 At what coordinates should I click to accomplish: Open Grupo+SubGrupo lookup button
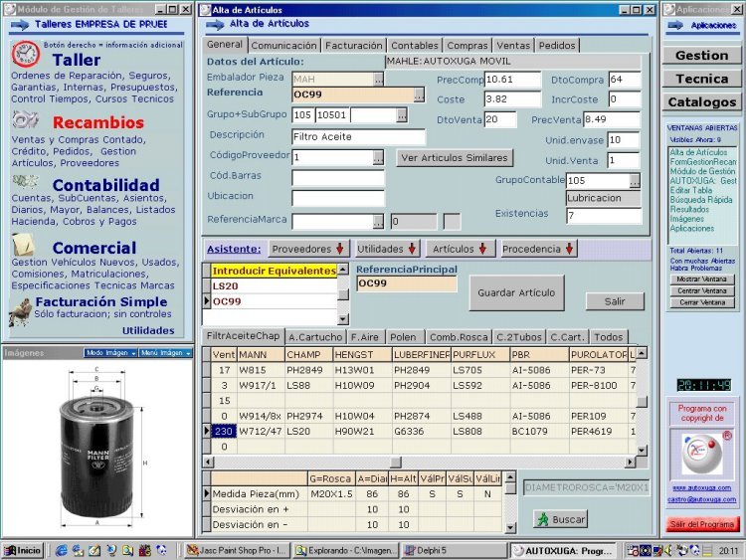(402, 114)
